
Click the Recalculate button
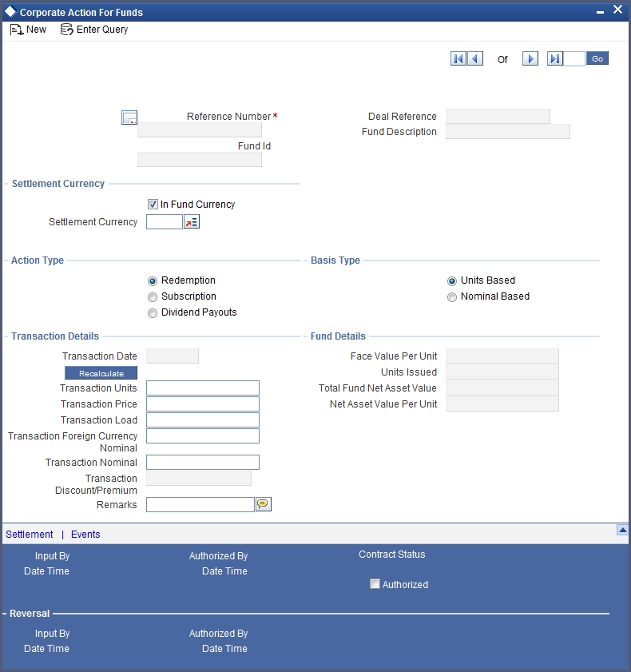[x=101, y=373]
